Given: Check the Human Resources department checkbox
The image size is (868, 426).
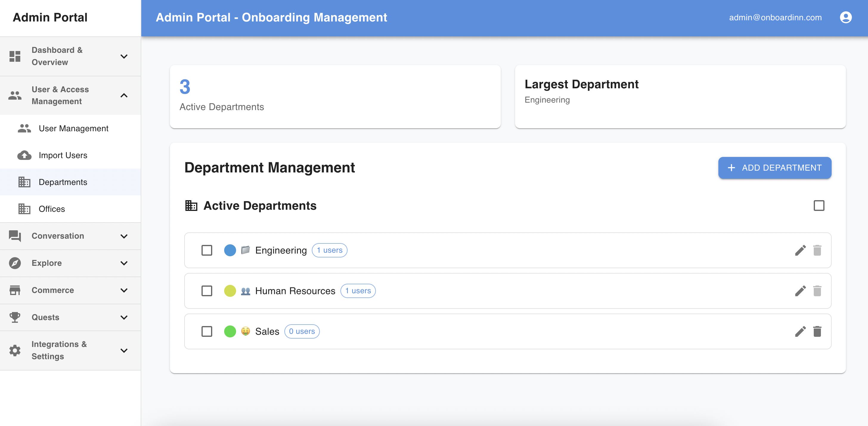Looking at the screenshot, I should 207,291.
